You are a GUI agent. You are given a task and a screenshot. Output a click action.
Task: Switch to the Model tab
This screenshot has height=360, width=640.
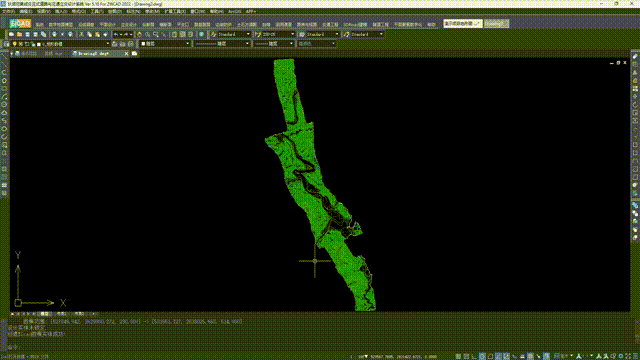[x=45, y=314]
